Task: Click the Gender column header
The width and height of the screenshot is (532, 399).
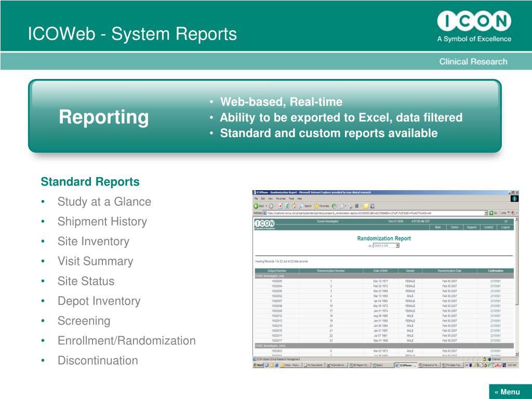Action: pyautogui.click(x=410, y=271)
